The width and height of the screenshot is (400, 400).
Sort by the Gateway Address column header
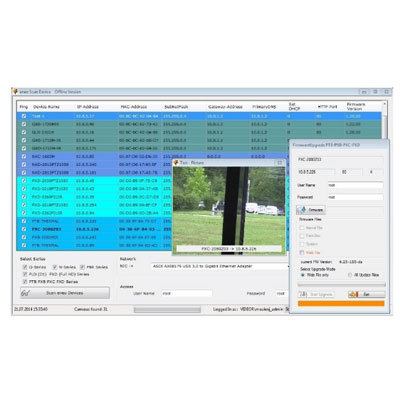coord(225,107)
